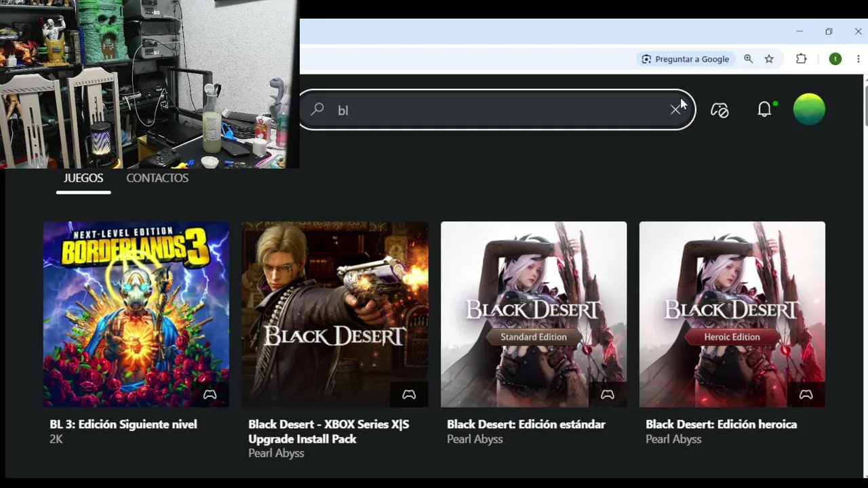Open the Black Desert Standard Edition thumbnail
The height and width of the screenshot is (488, 868).
[x=534, y=314]
